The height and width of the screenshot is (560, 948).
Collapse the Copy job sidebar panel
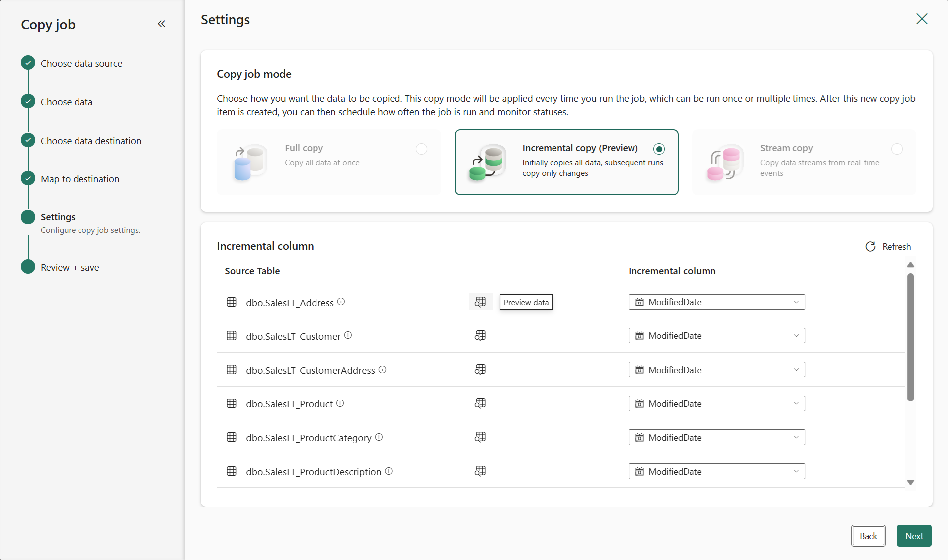(x=161, y=24)
